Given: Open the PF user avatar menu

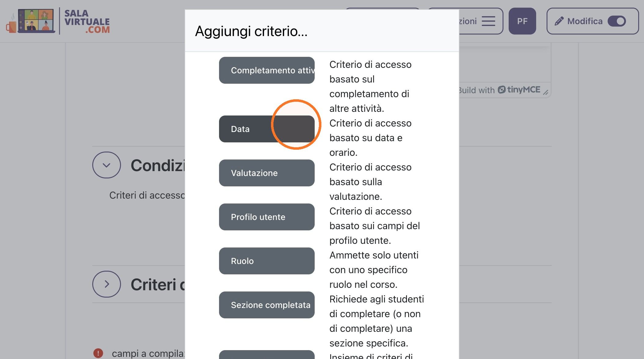Looking at the screenshot, I should [x=522, y=21].
